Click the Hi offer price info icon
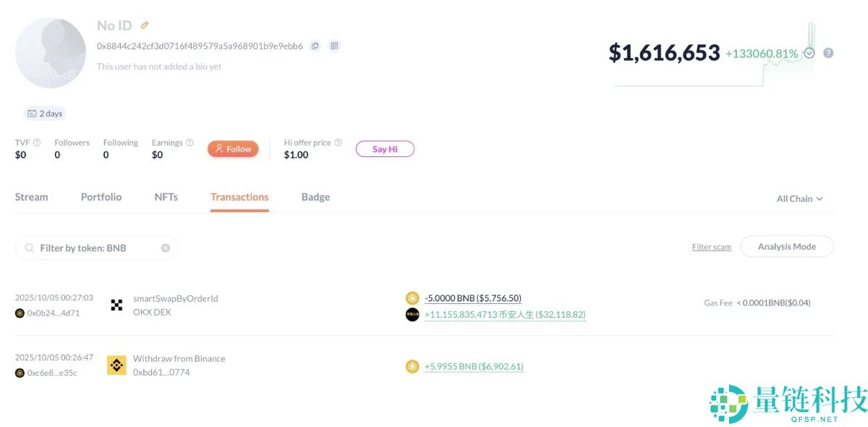868x427 pixels. pos(338,143)
